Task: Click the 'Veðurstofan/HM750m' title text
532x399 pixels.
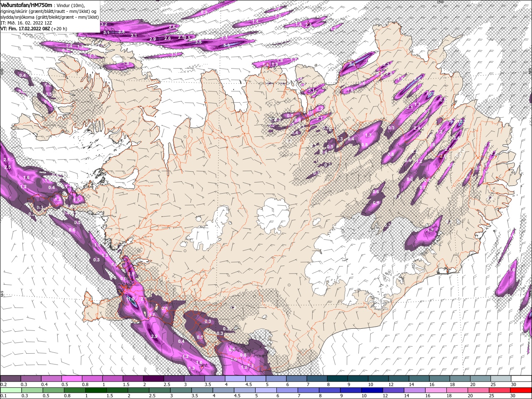Action: point(26,5)
